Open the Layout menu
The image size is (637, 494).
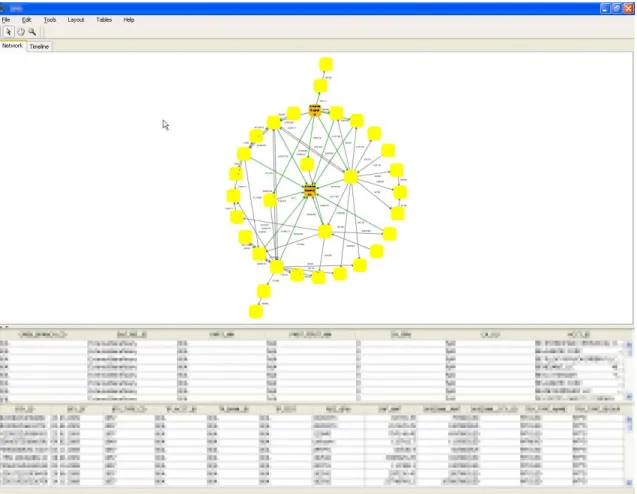76,20
